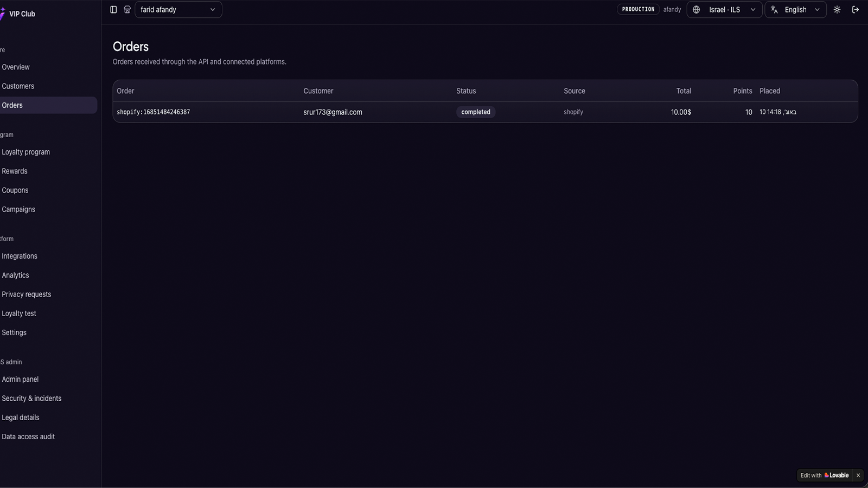Screen dimensions: 868x488
Task: Click the PRODUCTION environment badge
Action: [638, 10]
